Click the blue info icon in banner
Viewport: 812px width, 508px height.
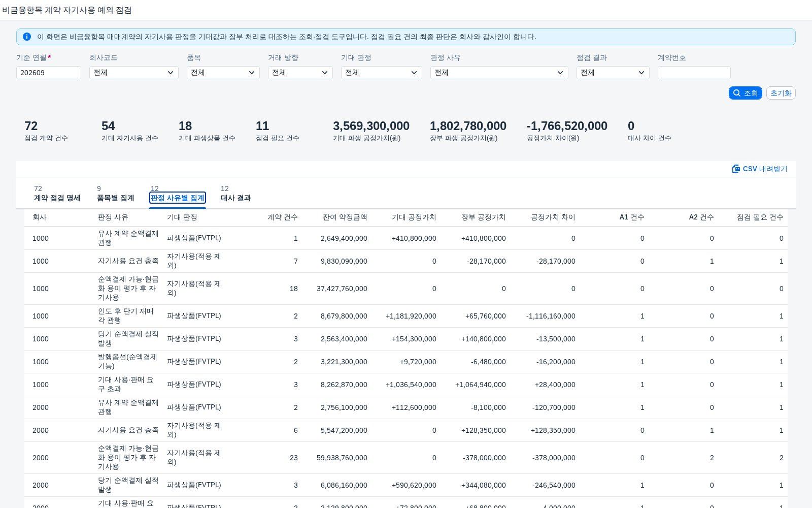[27, 37]
